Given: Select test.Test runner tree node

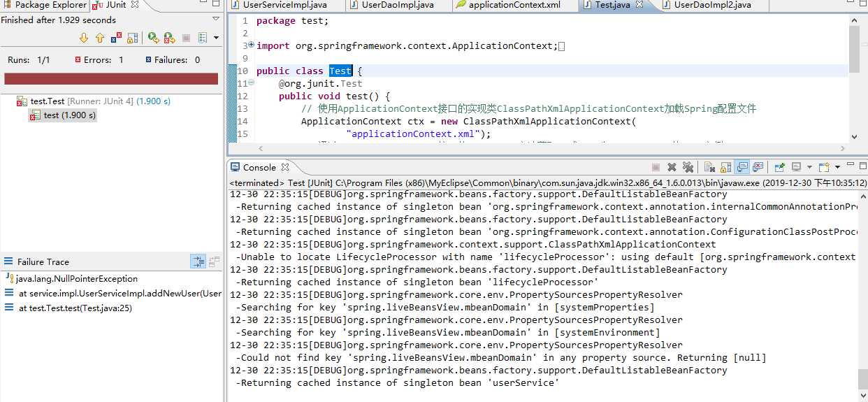Looking at the screenshot, I should click(x=94, y=101).
